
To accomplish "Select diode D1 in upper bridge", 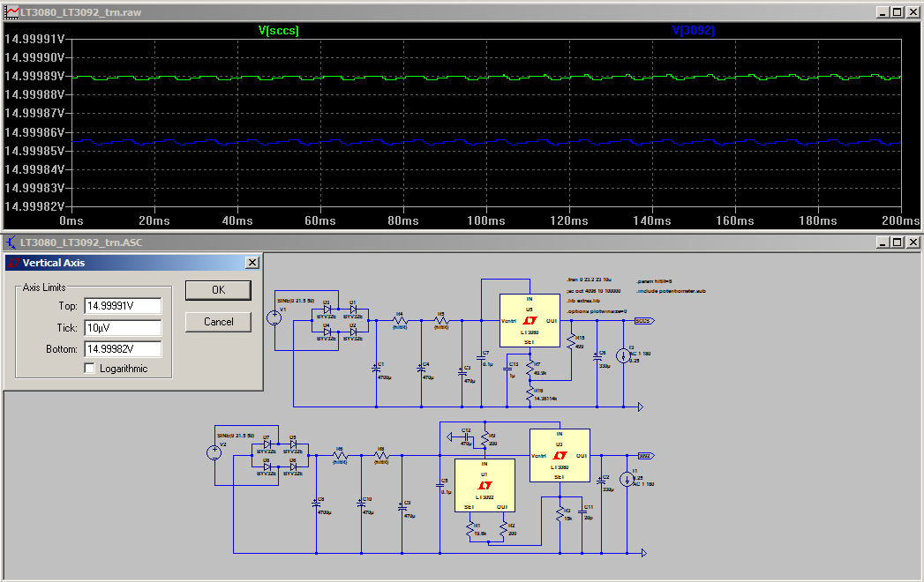I will tap(353, 310).
